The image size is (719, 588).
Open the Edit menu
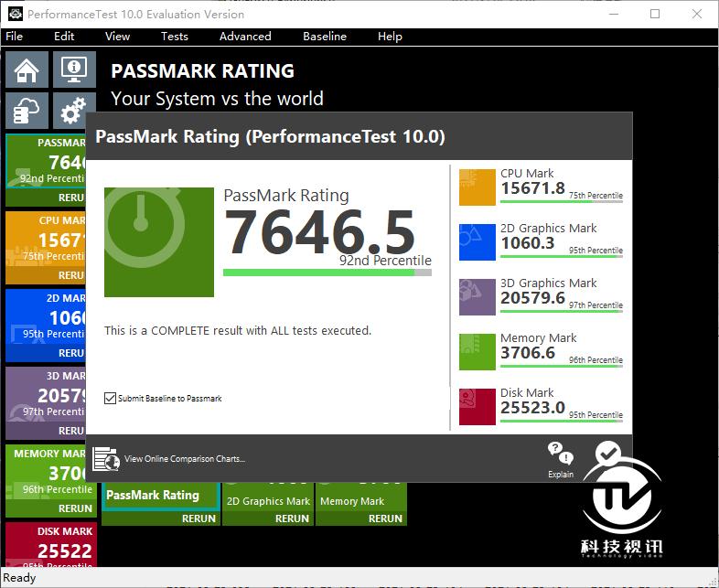(x=64, y=37)
